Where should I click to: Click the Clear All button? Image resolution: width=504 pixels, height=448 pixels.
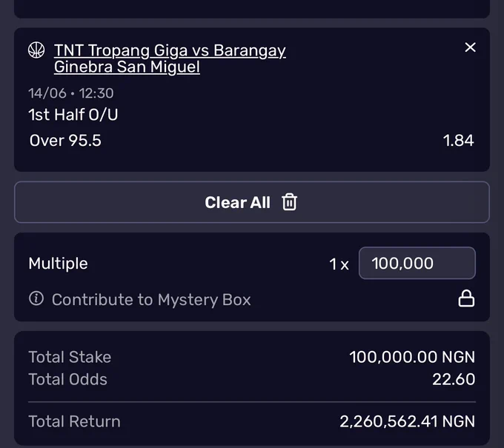[x=252, y=202]
